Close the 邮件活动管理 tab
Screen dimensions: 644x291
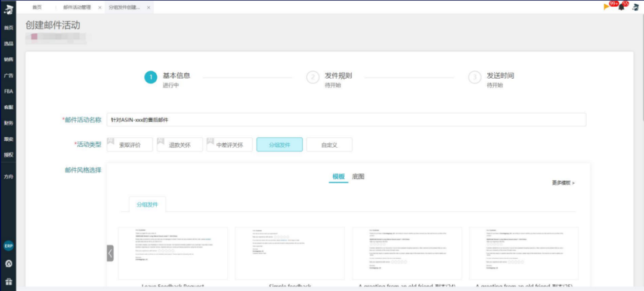tap(100, 7)
